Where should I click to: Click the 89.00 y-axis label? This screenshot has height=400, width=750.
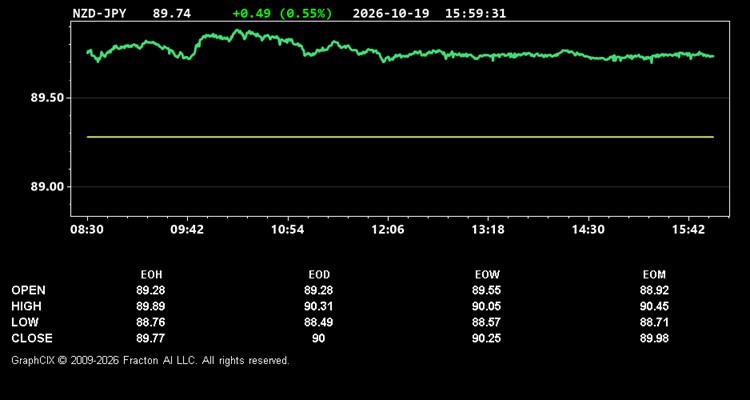[x=47, y=187]
